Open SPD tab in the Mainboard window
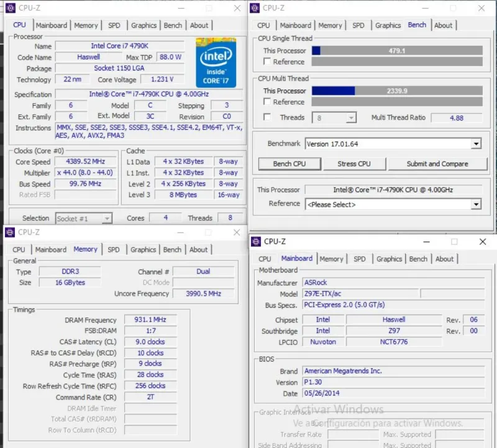The height and width of the screenshot is (448, 497). click(360, 259)
